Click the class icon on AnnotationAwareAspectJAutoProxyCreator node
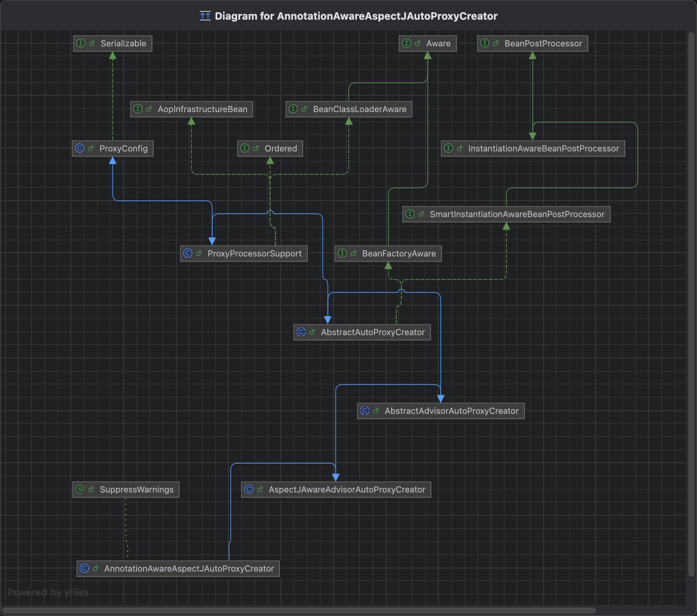 click(84, 568)
